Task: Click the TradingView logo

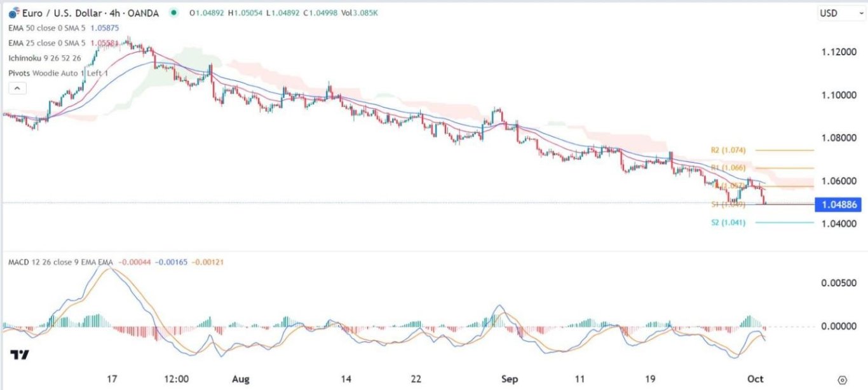Action: (x=18, y=354)
